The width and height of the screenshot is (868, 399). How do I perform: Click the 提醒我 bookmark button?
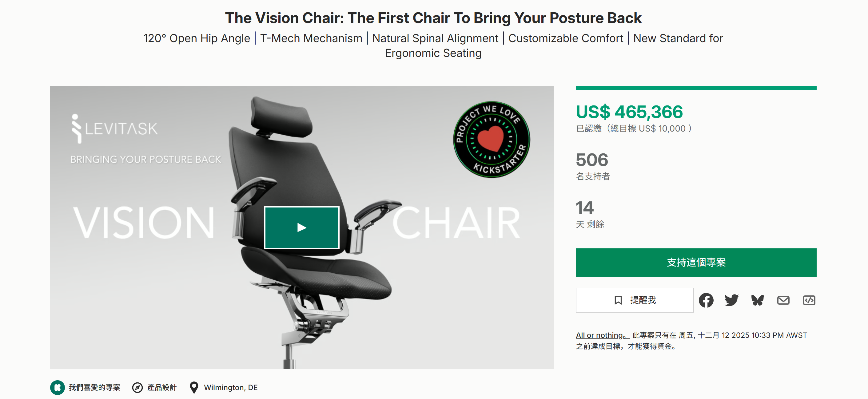tap(635, 300)
